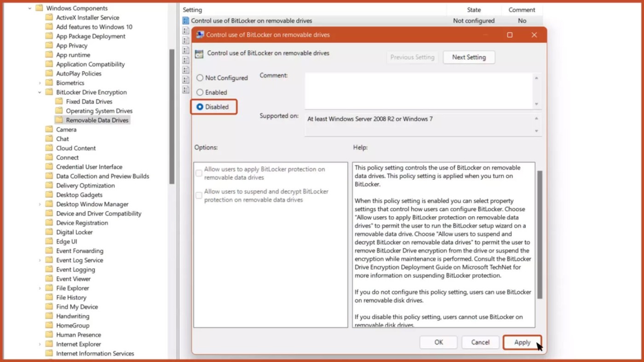This screenshot has height=362, width=644.
Task: Expand the Internet Explorer tree node
Action: point(40,345)
